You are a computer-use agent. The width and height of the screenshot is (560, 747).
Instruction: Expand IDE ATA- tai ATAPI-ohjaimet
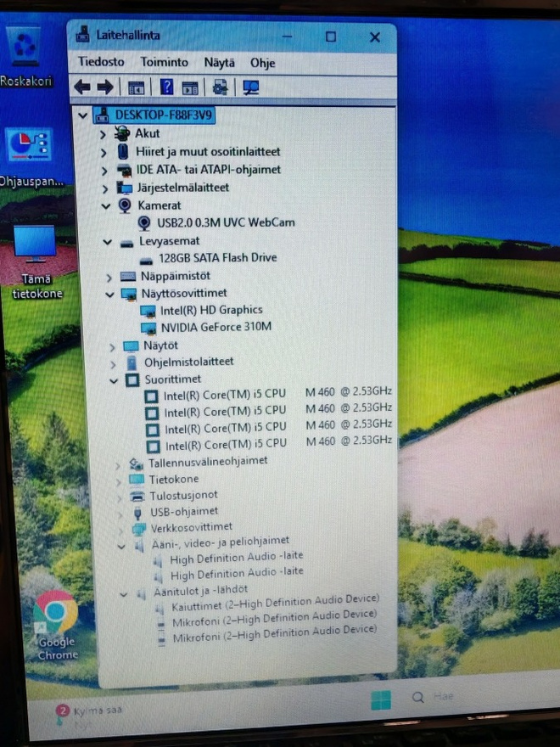pyautogui.click(x=104, y=171)
